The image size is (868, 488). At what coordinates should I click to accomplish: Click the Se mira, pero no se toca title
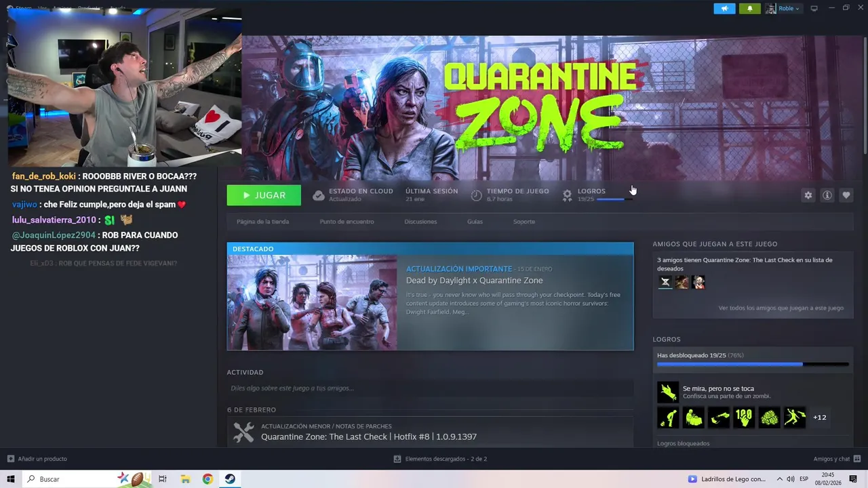pyautogui.click(x=719, y=388)
